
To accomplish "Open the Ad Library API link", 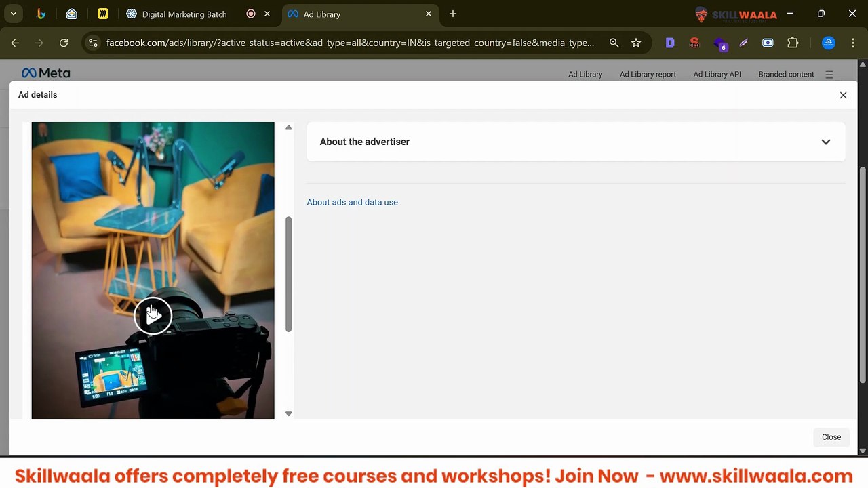I will pos(717,75).
